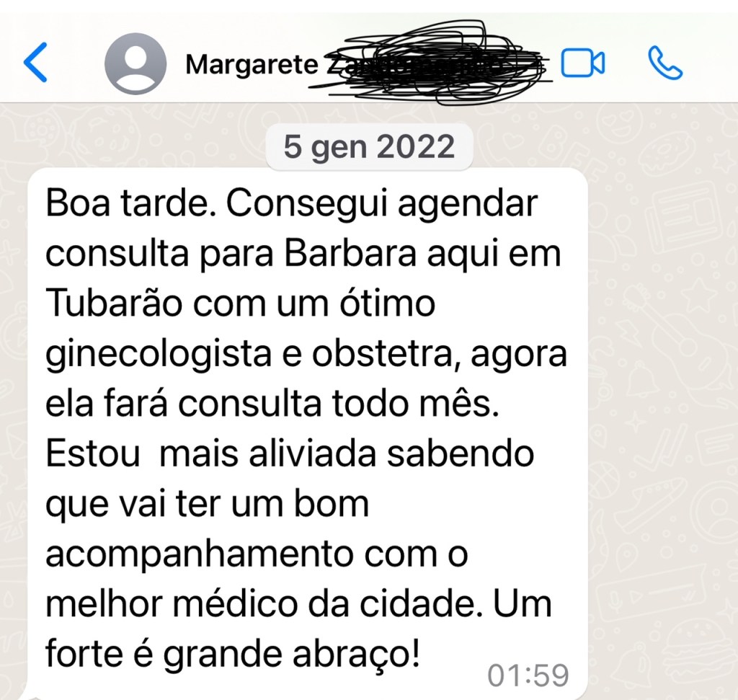Viewport: 738px width, 700px height.
Task: Start a video call with Margarete
Action: pos(582,63)
